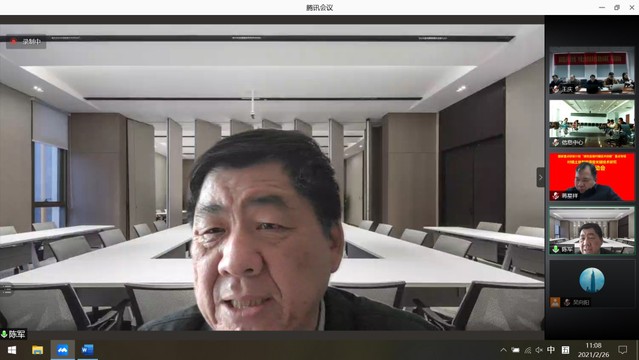Open the Word app in the taskbar
The width and height of the screenshot is (639, 360).
click(x=87, y=350)
